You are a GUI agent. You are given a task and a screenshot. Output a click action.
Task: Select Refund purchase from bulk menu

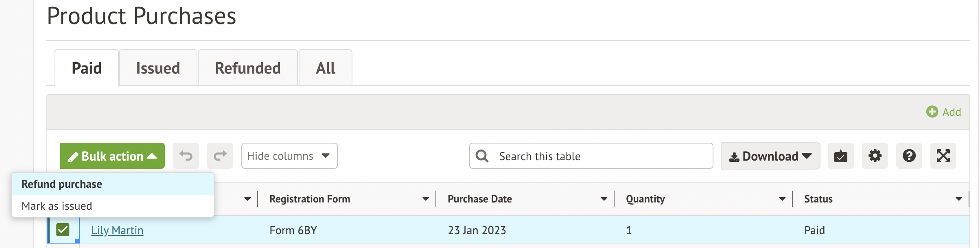(x=62, y=184)
